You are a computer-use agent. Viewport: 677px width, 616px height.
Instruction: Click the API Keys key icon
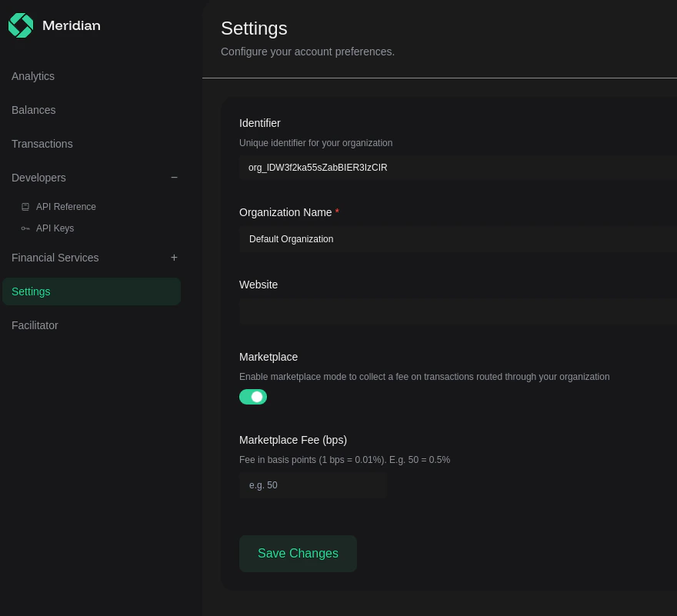coord(25,228)
